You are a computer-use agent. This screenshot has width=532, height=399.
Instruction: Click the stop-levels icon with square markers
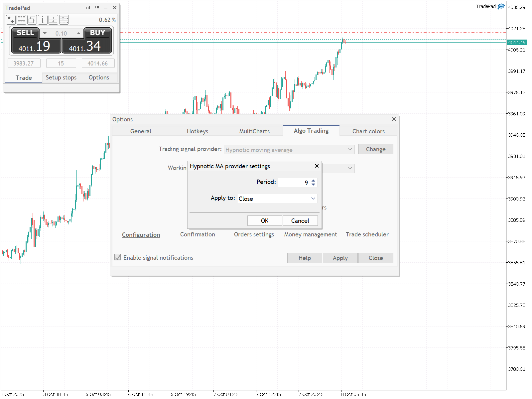tap(64, 20)
